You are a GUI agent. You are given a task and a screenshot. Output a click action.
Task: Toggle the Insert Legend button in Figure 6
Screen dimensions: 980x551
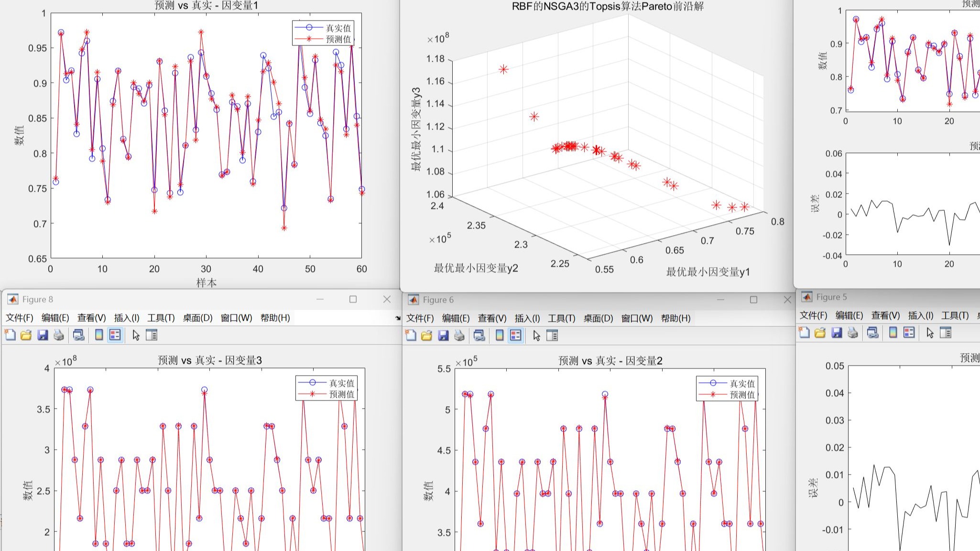tap(515, 335)
